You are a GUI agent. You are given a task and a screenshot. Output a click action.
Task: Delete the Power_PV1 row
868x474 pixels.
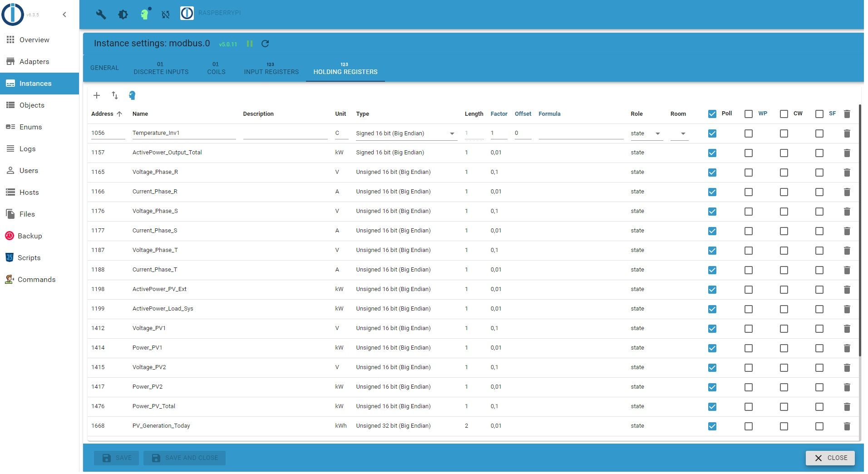tap(847, 348)
